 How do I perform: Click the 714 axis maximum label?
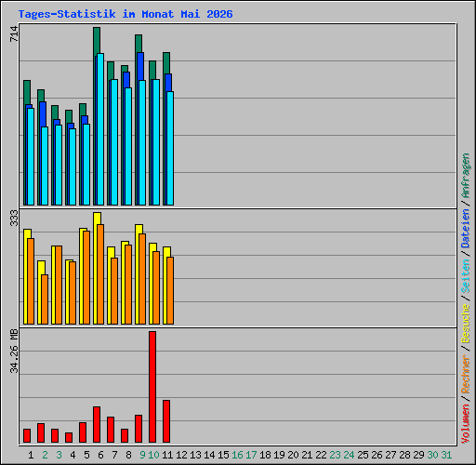click(14, 33)
